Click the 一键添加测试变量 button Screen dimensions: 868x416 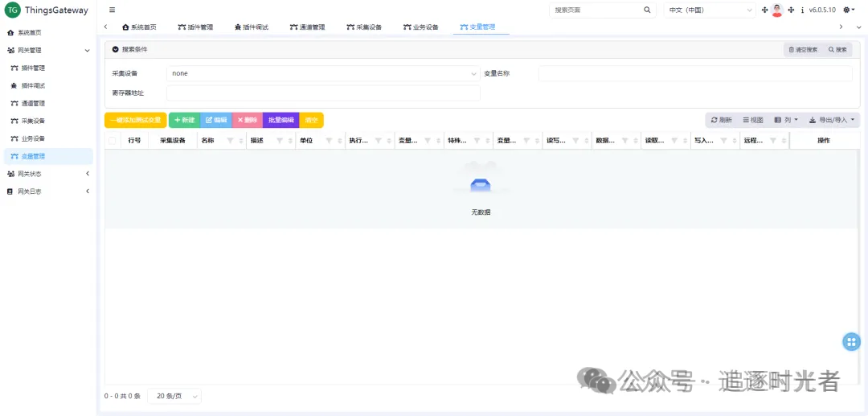(x=136, y=120)
